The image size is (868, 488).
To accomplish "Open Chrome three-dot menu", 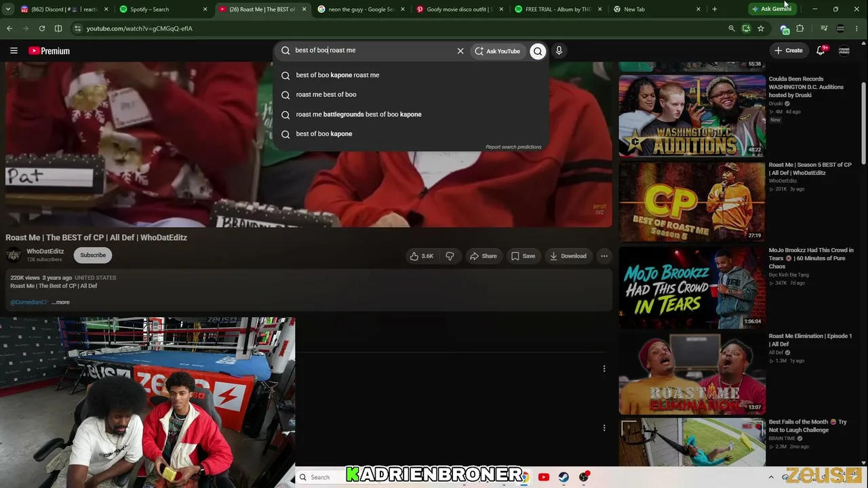I will click(x=858, y=28).
